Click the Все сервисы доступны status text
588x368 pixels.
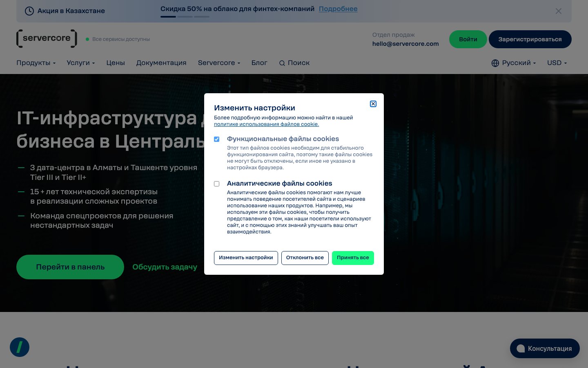point(121,39)
